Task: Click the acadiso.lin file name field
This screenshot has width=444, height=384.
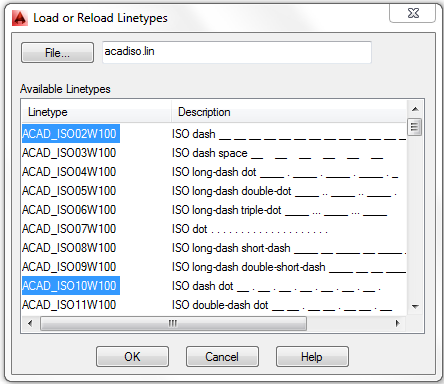Action: tap(237, 52)
